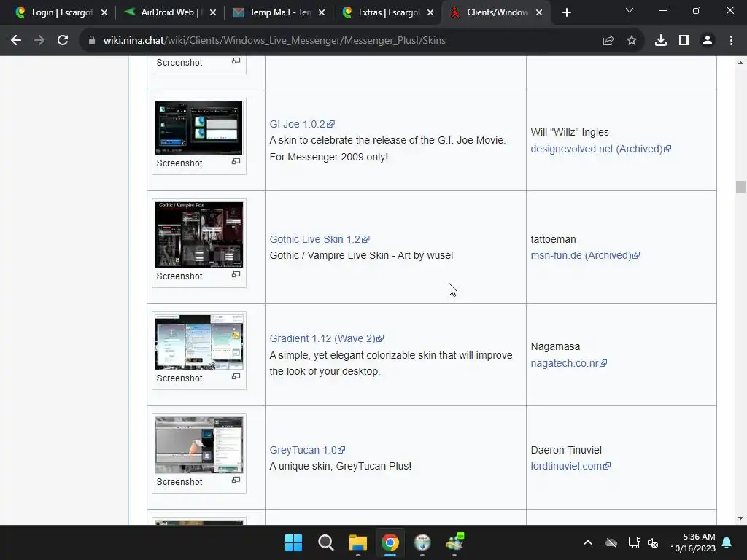
Task: Open Gradient 1.12 (Wave 2) link
Action: (327, 338)
